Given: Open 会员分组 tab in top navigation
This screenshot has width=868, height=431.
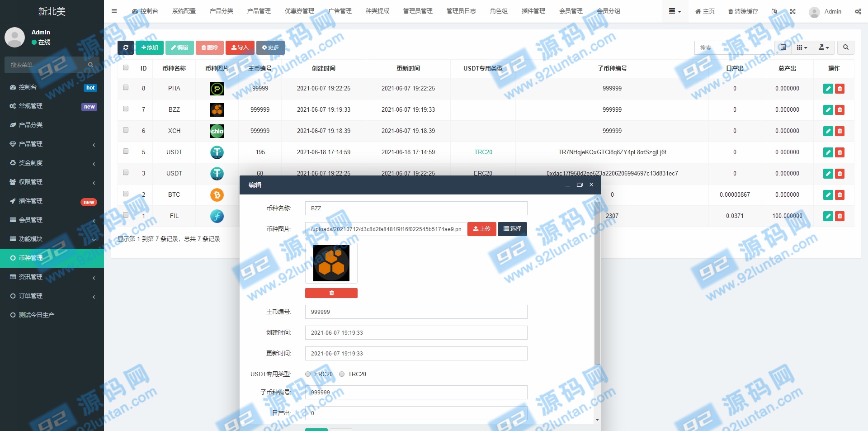Looking at the screenshot, I should click(609, 11).
